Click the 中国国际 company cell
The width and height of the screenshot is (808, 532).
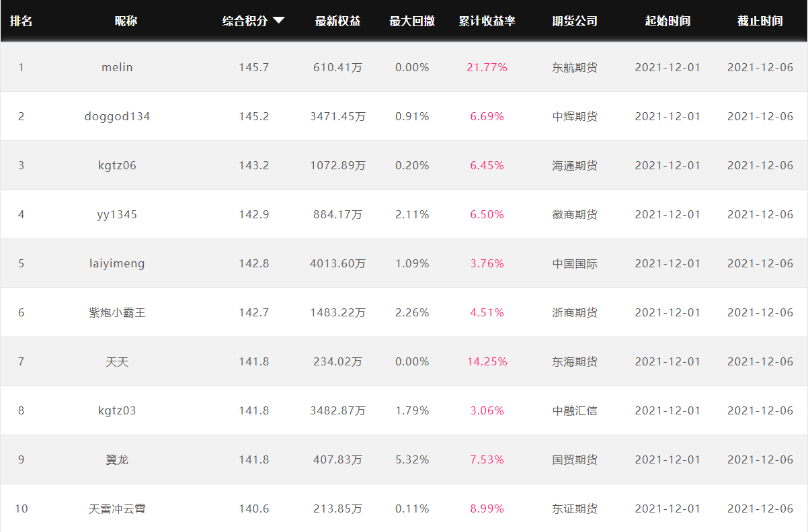(575, 263)
